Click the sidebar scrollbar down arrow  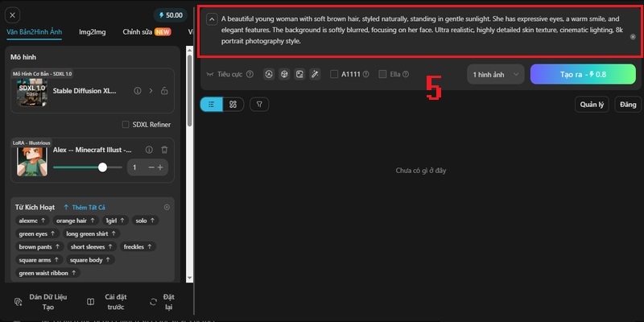tap(189, 278)
